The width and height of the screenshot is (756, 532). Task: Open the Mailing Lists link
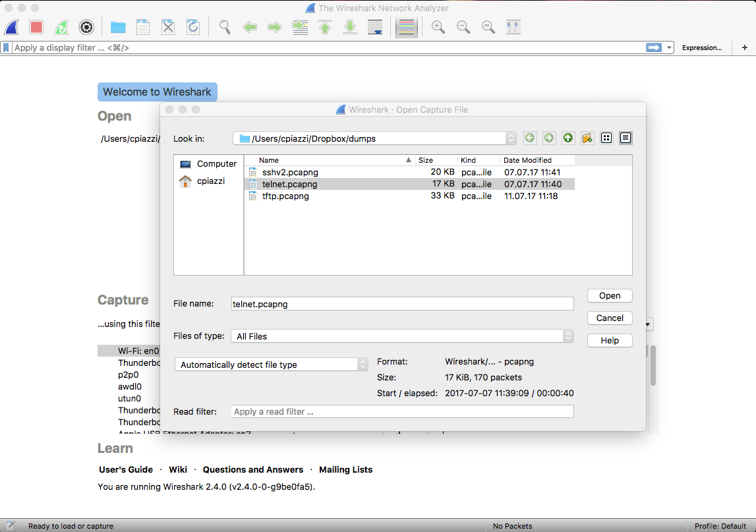pyautogui.click(x=345, y=470)
